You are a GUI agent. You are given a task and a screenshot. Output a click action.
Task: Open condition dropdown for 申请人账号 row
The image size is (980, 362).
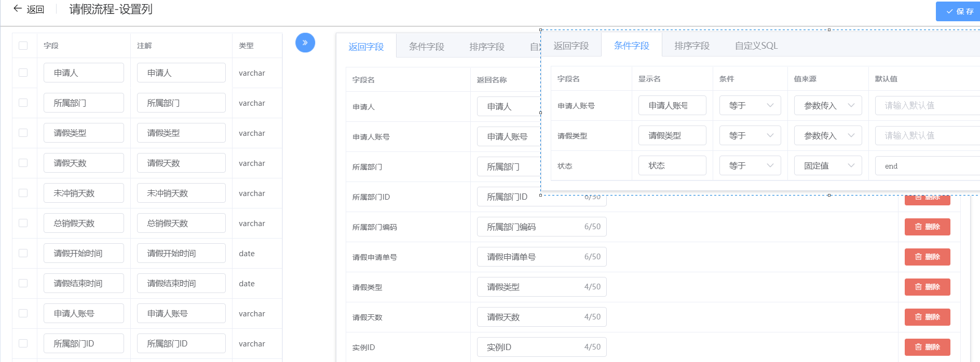pos(750,105)
